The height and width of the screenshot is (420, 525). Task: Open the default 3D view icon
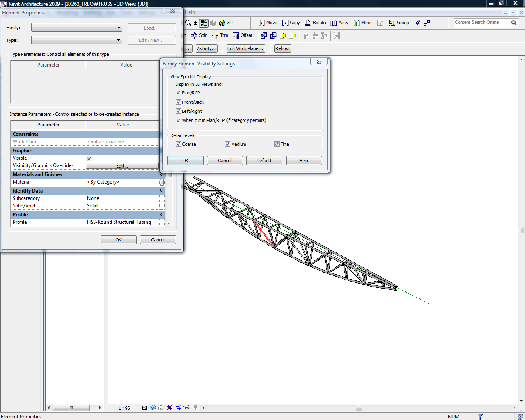pos(222,23)
